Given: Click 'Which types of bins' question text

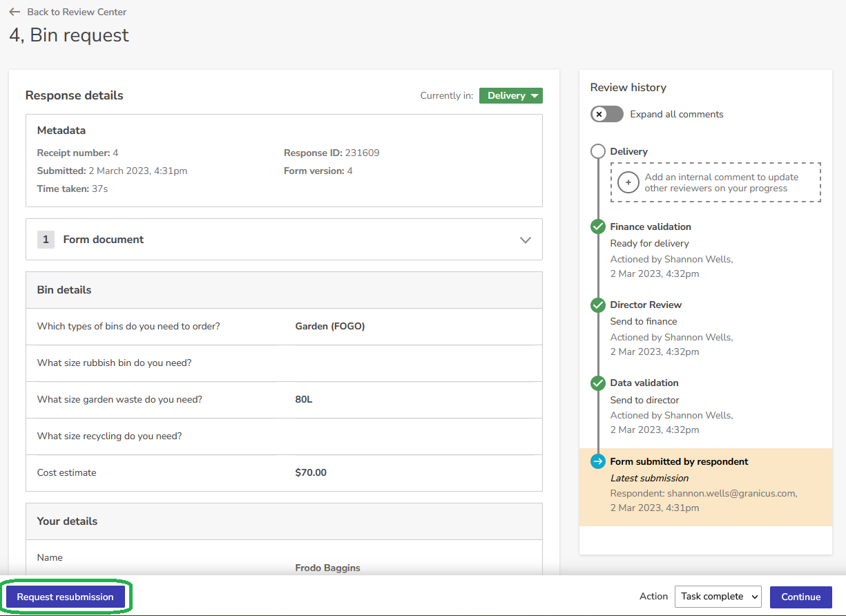Looking at the screenshot, I should tap(128, 326).
